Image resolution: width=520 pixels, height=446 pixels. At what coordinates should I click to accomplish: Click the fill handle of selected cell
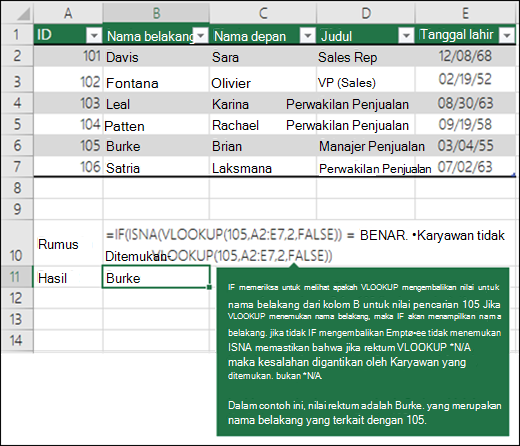pyautogui.click(x=209, y=287)
